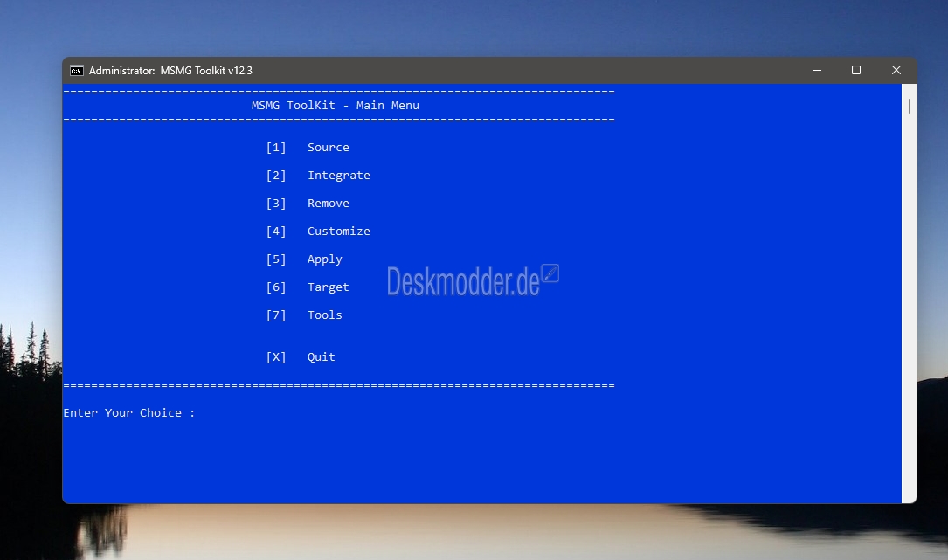Click the console vertical scrollbar thumb
This screenshot has width=948, height=560.
pyautogui.click(x=910, y=106)
